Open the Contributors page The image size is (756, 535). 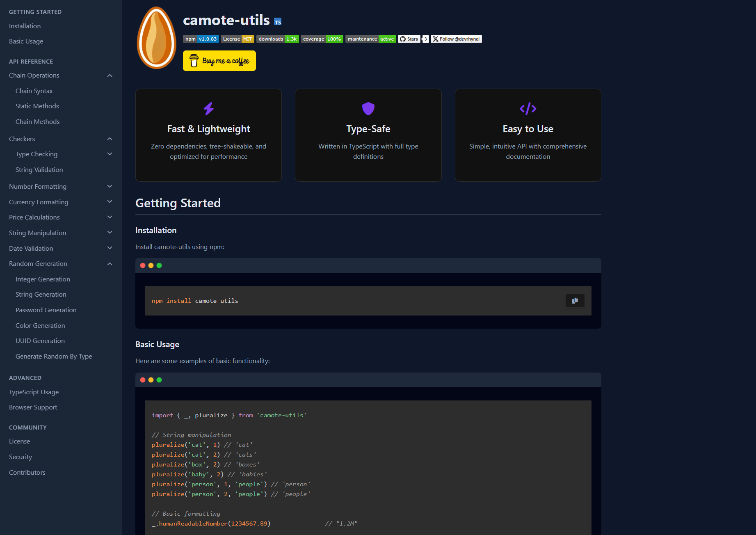(x=27, y=473)
